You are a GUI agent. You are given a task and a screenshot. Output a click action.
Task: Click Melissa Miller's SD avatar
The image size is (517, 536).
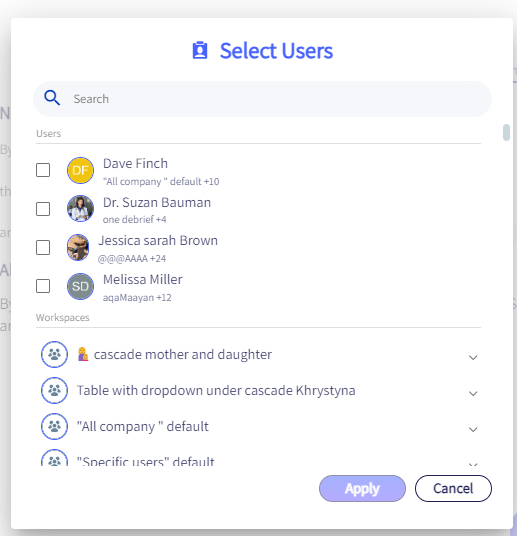click(80, 286)
